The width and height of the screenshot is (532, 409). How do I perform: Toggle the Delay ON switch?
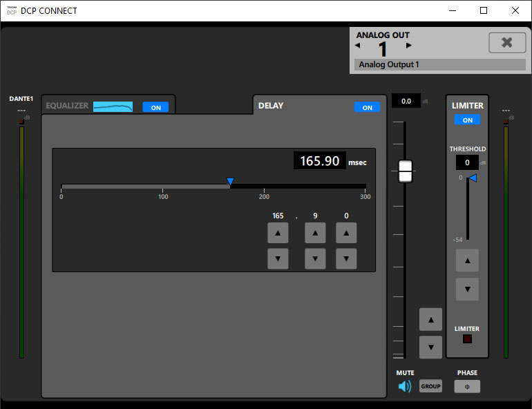[x=367, y=108]
